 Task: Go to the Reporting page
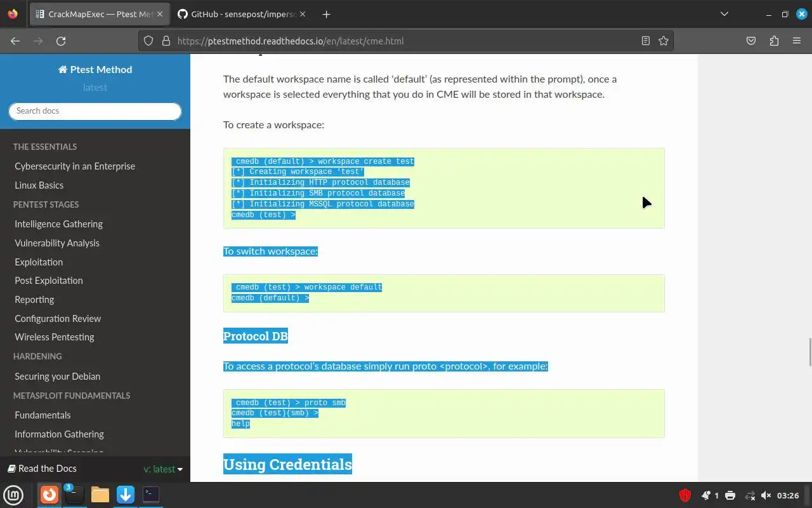click(x=34, y=300)
